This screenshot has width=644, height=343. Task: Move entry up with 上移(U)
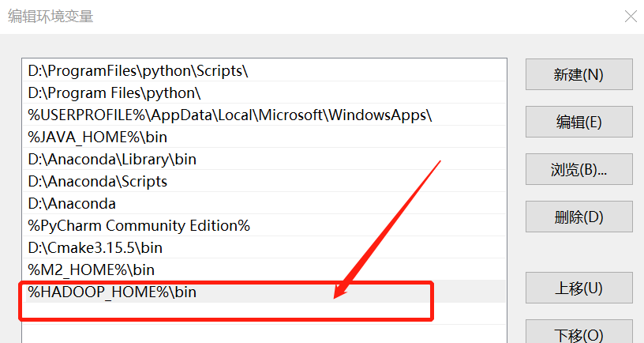pos(578,288)
